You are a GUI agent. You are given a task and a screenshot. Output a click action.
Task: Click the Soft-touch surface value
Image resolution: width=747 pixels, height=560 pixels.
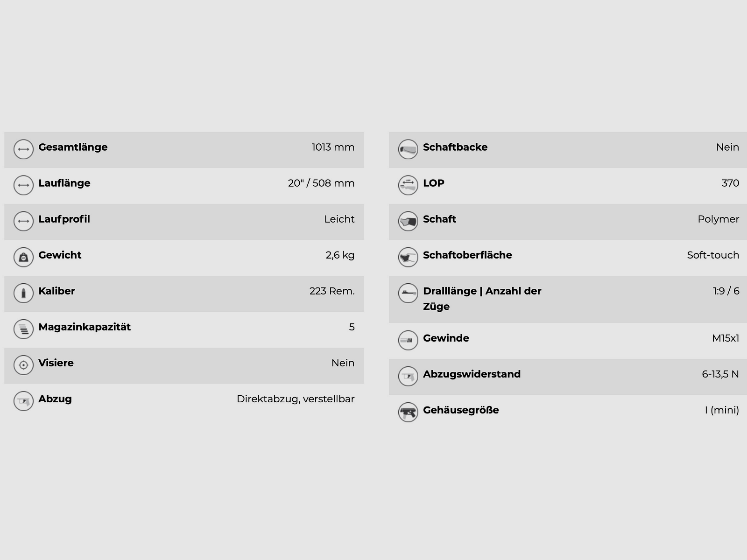(713, 255)
